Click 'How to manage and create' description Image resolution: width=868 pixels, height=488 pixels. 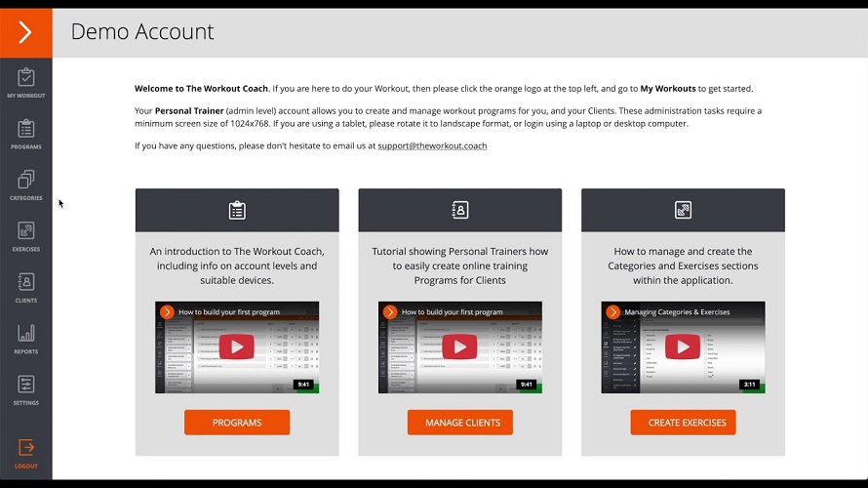(x=683, y=265)
